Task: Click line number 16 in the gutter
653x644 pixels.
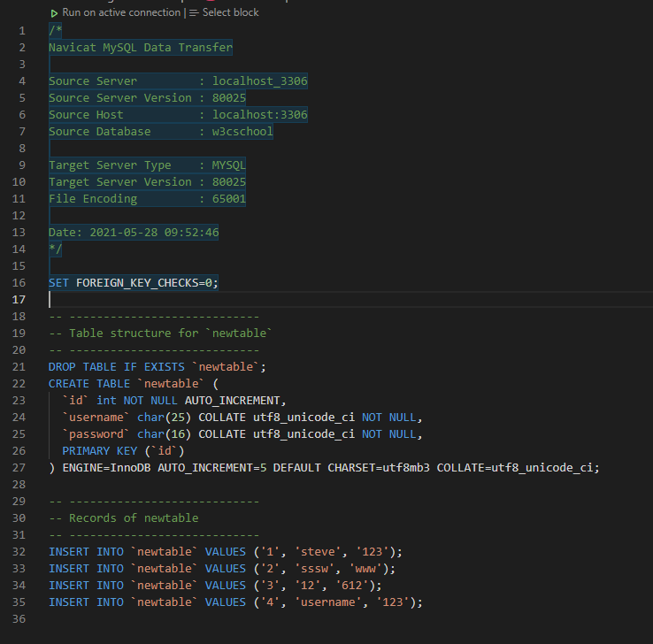Action: 19,282
